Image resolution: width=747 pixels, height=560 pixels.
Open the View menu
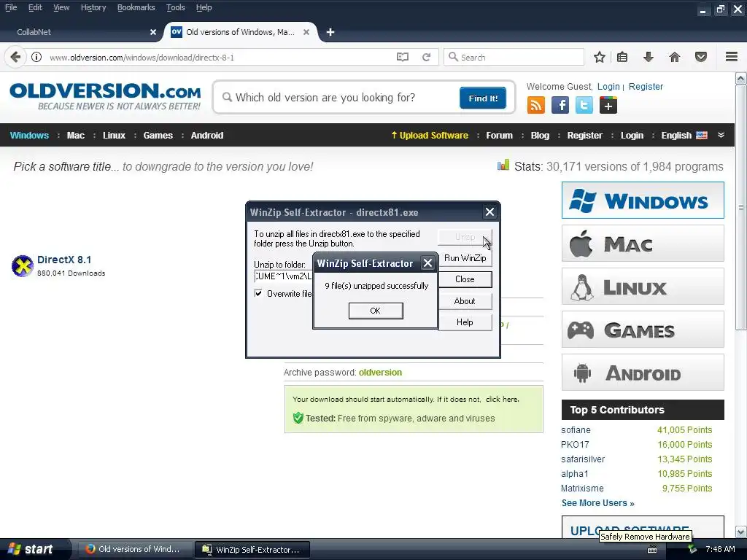click(x=61, y=7)
